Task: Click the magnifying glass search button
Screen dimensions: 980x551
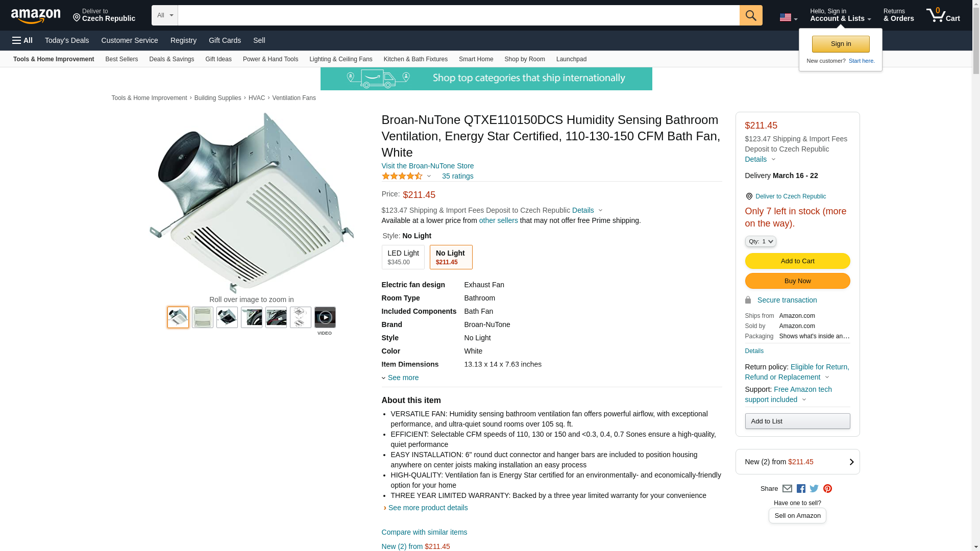Action: [x=750, y=15]
